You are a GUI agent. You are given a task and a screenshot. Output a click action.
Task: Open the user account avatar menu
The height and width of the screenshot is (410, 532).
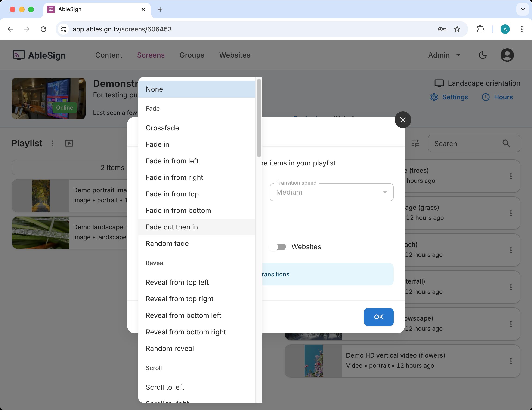tap(507, 55)
